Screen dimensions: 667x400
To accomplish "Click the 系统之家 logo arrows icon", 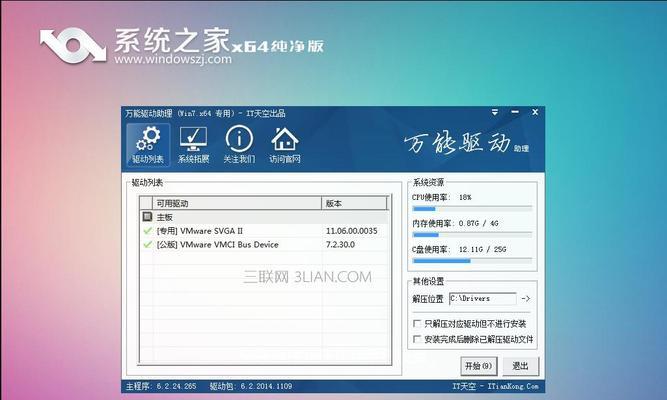I will [73, 46].
